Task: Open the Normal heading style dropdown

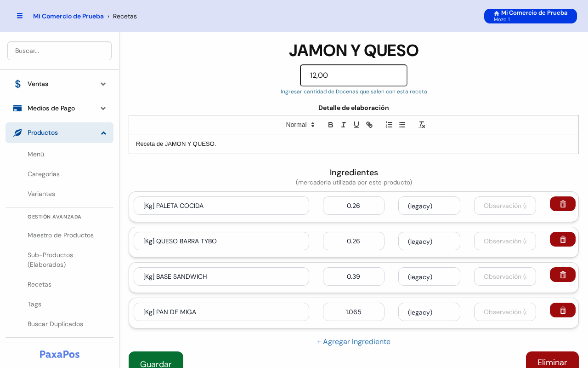Action: pyautogui.click(x=300, y=125)
